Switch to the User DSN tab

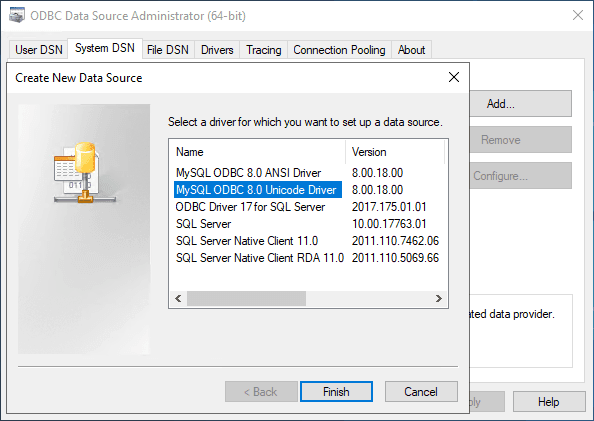click(39, 50)
